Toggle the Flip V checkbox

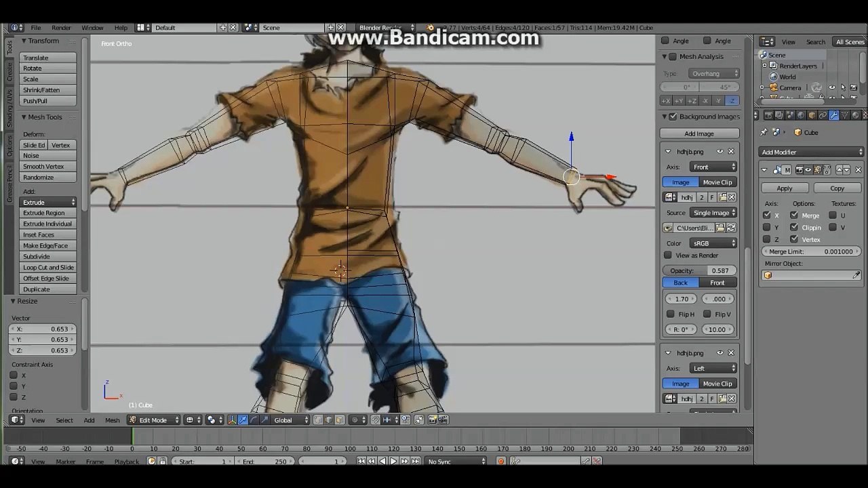pyautogui.click(x=707, y=314)
